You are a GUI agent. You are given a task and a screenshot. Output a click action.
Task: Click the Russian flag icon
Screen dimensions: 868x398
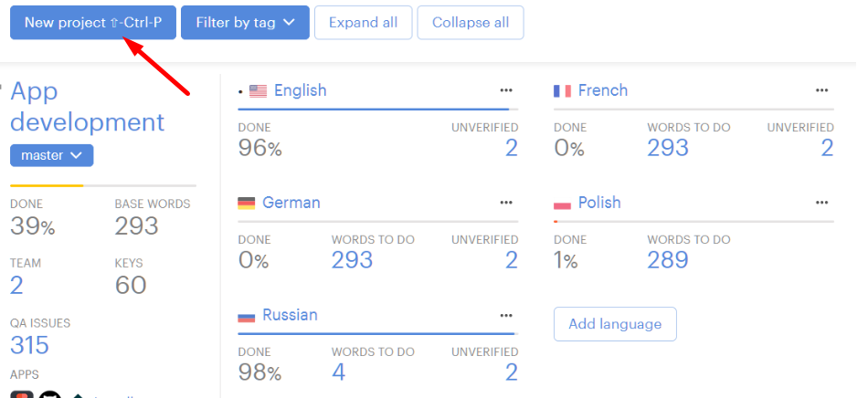[247, 316]
